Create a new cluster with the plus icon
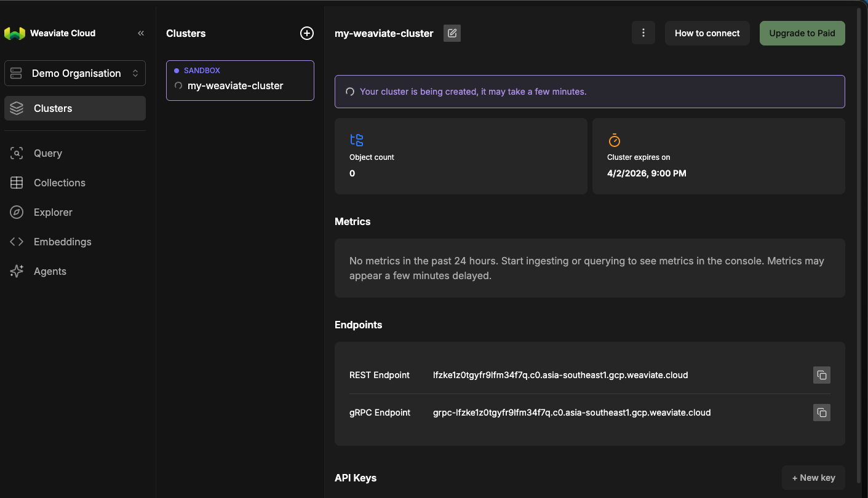The width and height of the screenshot is (868, 498). tap(307, 33)
